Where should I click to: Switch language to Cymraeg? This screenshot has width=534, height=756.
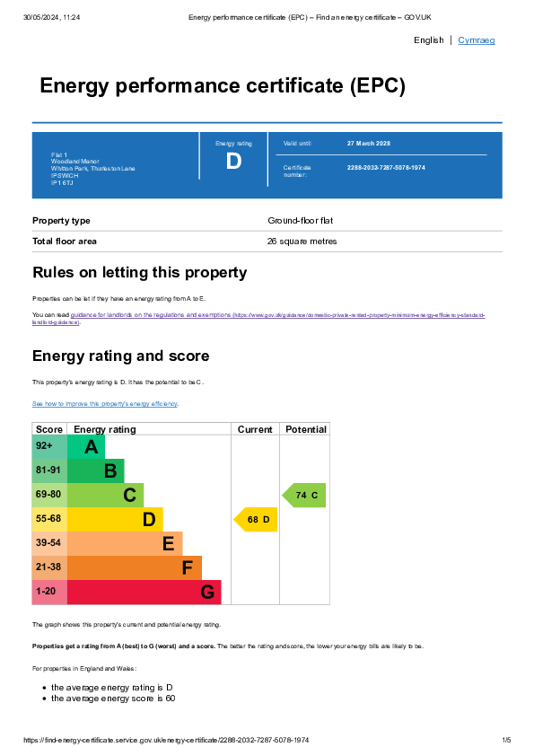click(x=477, y=40)
